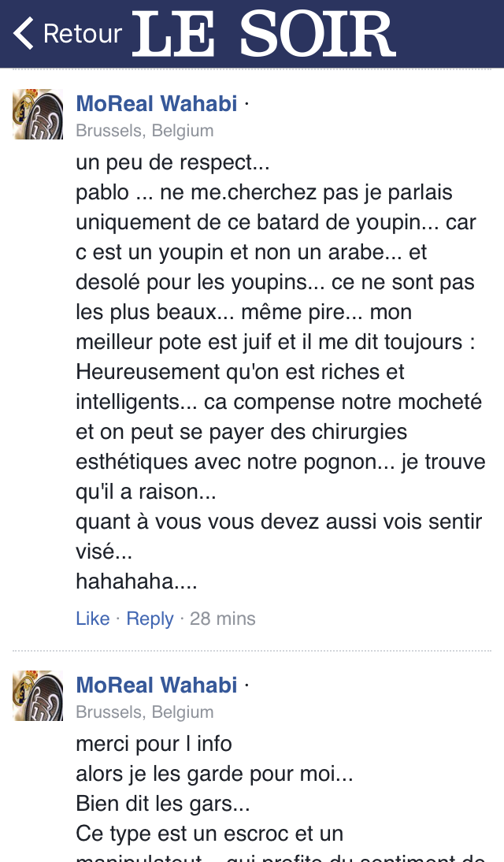
Task: Tap the dot after second commenter name
Action: click(246, 685)
